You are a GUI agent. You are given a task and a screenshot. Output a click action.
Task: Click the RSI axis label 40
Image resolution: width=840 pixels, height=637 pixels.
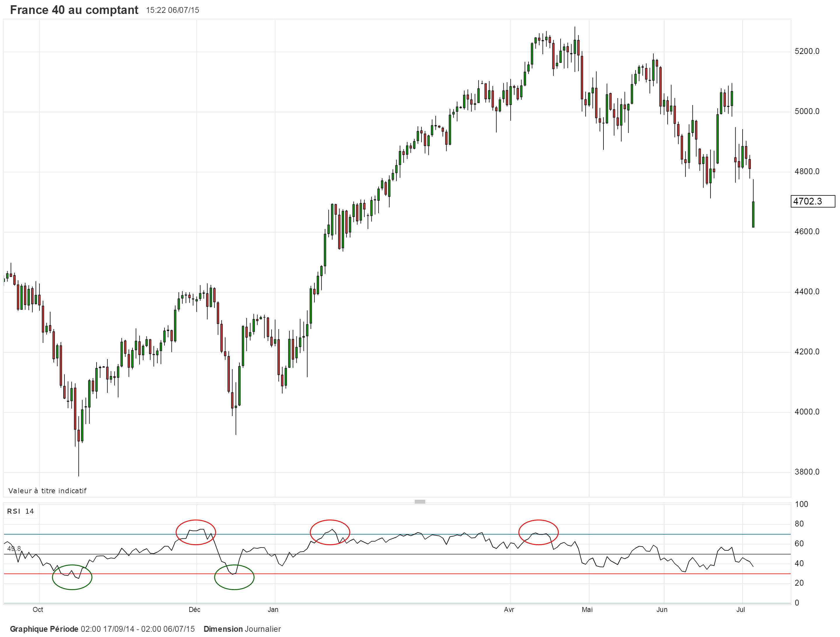(799, 563)
